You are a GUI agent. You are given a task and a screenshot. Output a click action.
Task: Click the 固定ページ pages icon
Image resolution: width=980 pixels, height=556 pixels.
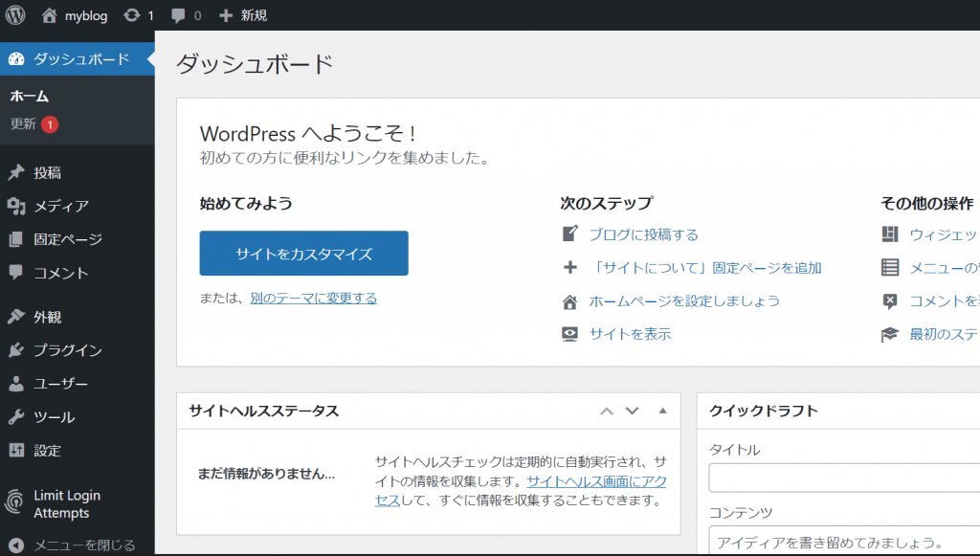click(19, 239)
